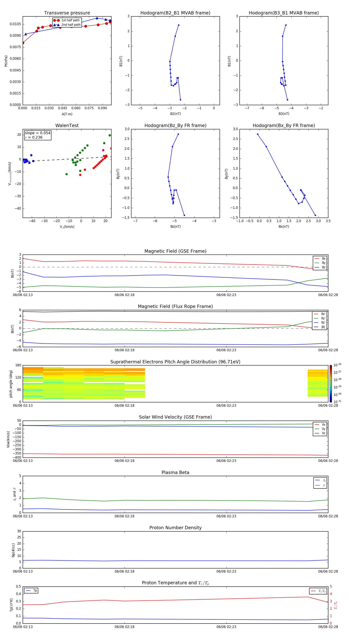Screen dimensions: 351x644
Task: Click the "Plasma Beta" plot title
Action: [175, 472]
